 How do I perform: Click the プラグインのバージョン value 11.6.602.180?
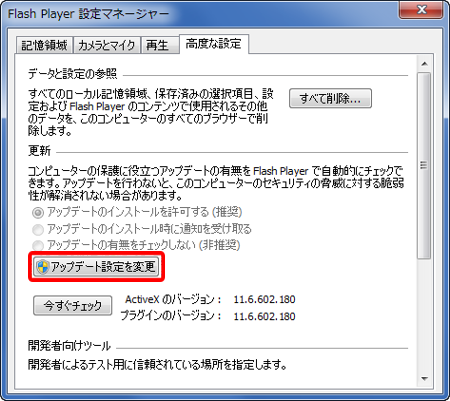pos(264,316)
